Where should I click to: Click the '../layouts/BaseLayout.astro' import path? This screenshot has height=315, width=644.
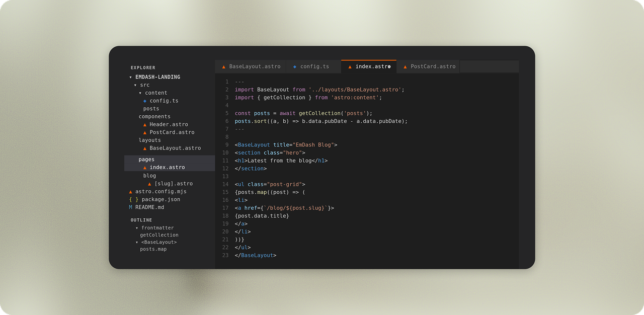pyautogui.click(x=355, y=90)
